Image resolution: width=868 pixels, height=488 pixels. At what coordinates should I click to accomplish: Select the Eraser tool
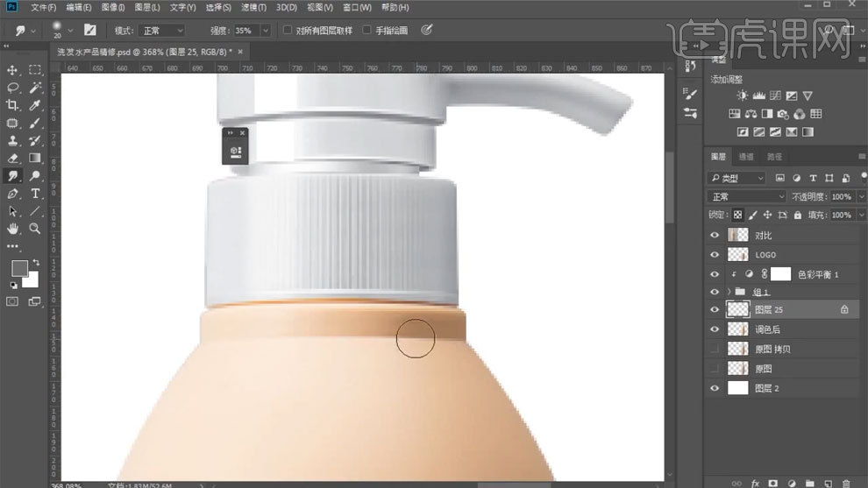[x=12, y=159]
